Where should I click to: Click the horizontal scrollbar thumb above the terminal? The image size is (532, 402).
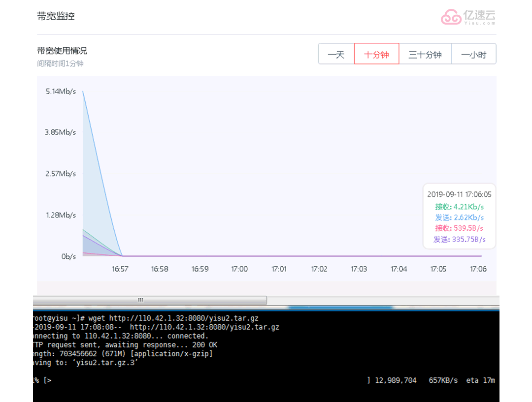pos(150,300)
